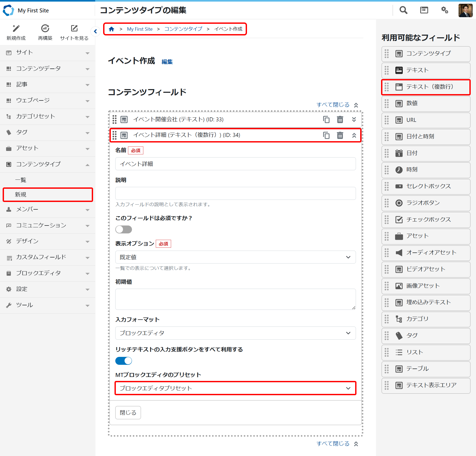Duplicate the イベント開催会社 field using copy icon
476x456 pixels.
pos(327,119)
